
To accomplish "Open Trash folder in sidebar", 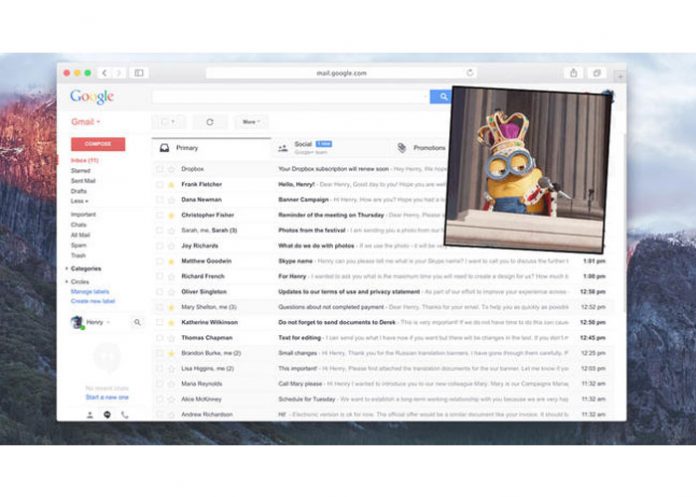I will [78, 255].
